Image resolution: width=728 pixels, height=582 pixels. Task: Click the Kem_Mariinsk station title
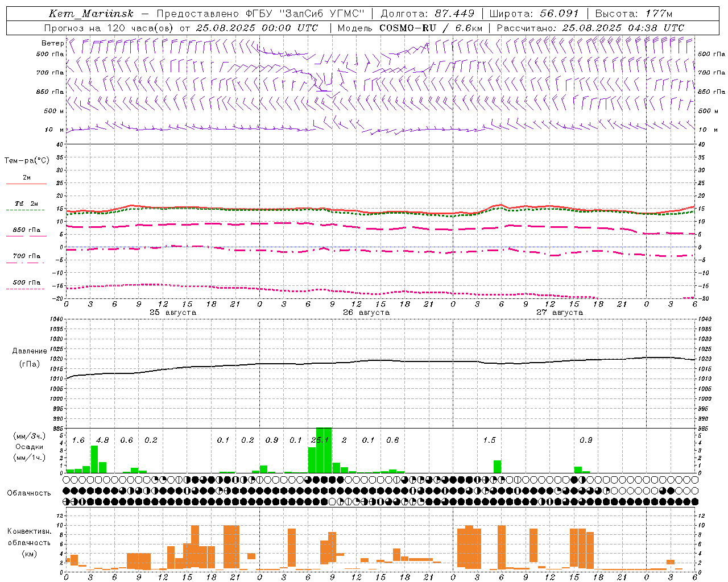[91, 14]
